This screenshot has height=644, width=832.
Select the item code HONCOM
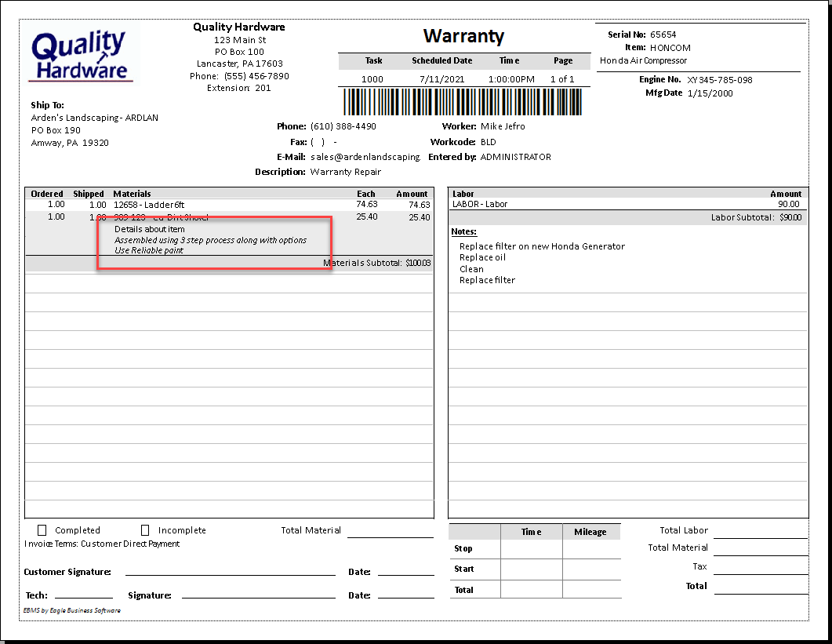[x=670, y=48]
